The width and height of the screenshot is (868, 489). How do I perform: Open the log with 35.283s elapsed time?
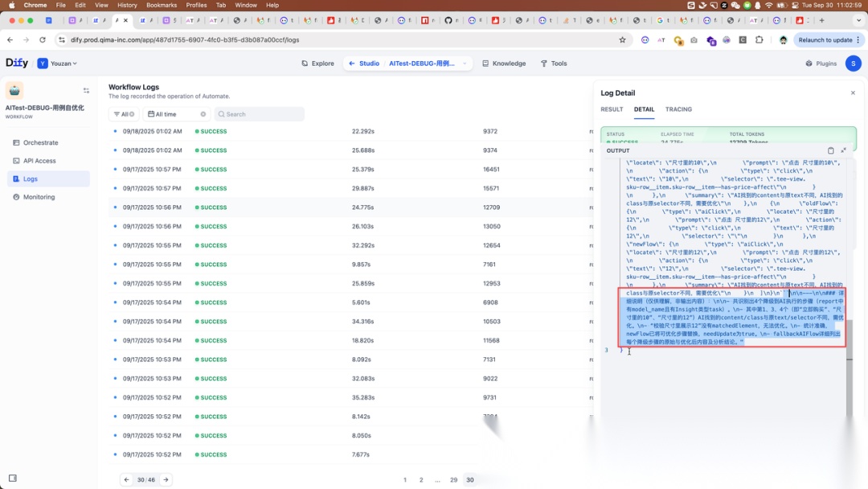(351, 397)
